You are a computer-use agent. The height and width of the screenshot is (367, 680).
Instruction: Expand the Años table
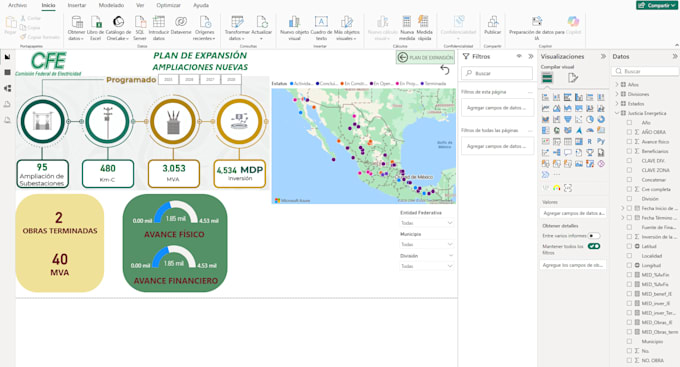pos(617,85)
